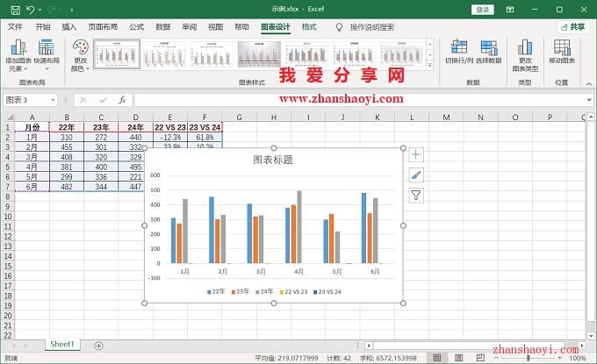The height and width of the screenshot is (364, 597).
Task: Apply the first chart style thumbnail
Action: tap(117, 54)
